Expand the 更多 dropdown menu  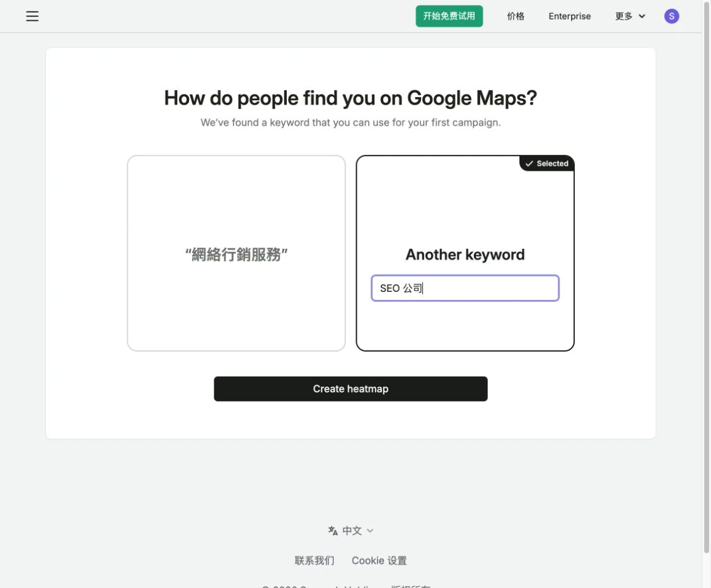tap(630, 16)
